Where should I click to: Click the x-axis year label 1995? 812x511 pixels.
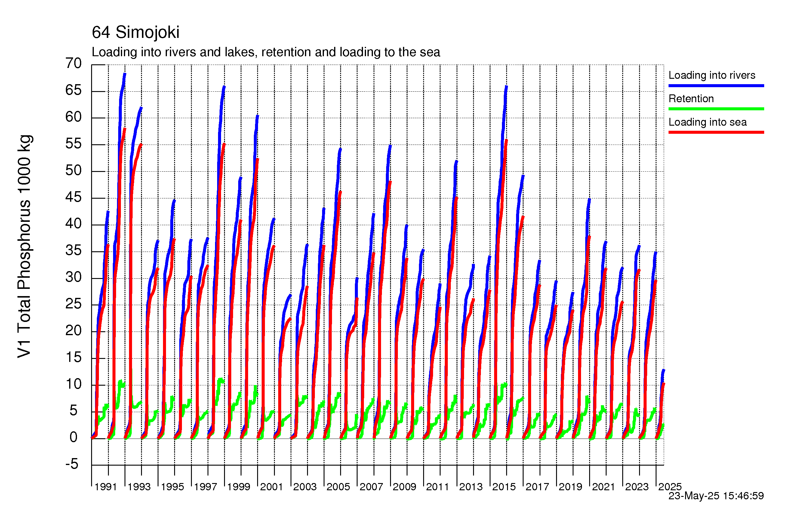(x=172, y=487)
